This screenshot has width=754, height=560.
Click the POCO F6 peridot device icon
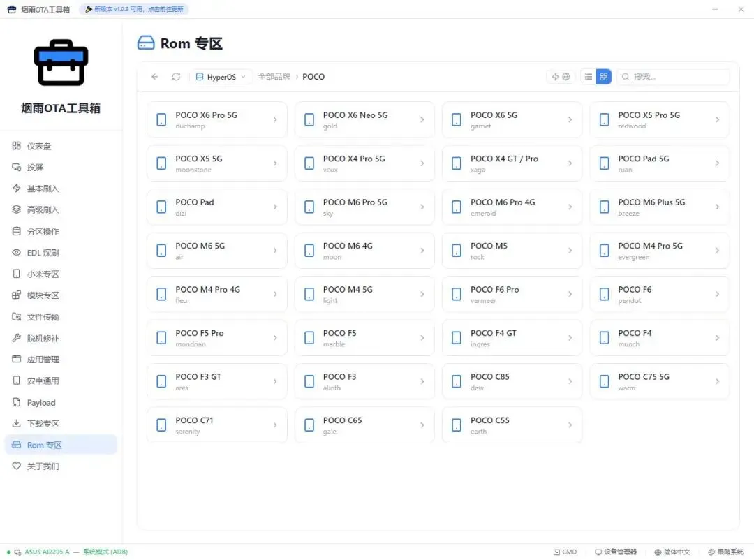(x=604, y=295)
